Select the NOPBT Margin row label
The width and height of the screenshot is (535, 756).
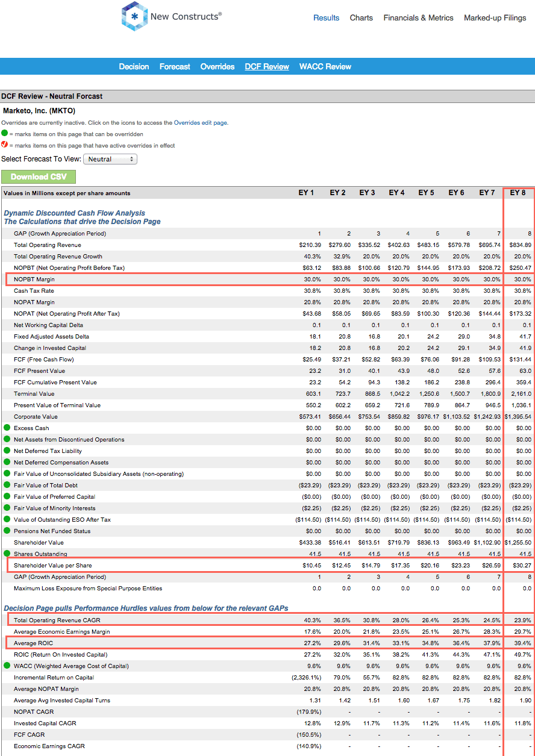click(34, 280)
